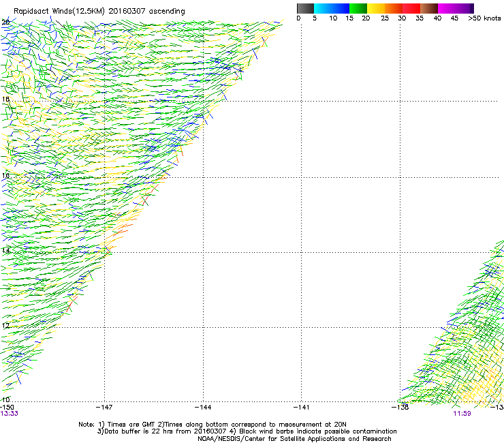Click the note line 'Times are GMT'
Image resolution: width=504 pixels, height=443 pixels.
click(131, 425)
